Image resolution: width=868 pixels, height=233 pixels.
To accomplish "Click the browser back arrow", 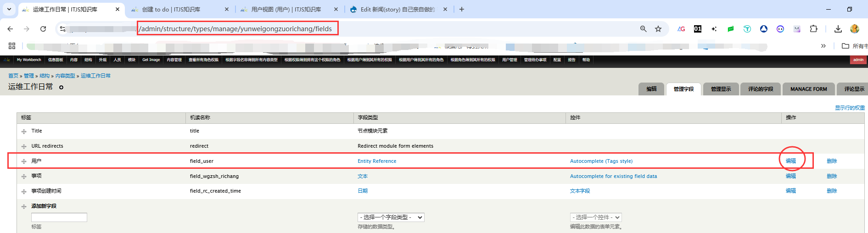I will pyautogui.click(x=10, y=29).
